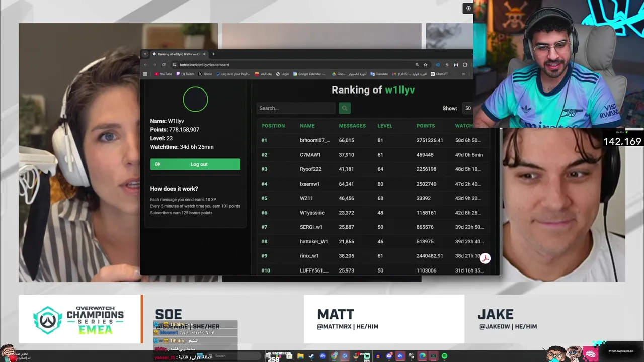
Task: Close the 'Ranking of w1llyv' browser tab
Action: [204, 54]
